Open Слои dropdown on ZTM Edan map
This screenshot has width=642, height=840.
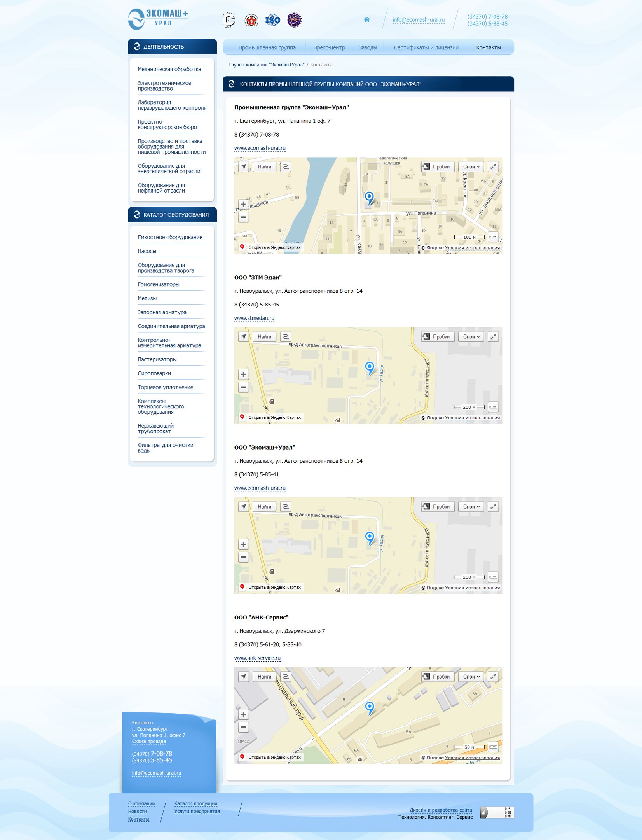pyautogui.click(x=471, y=336)
